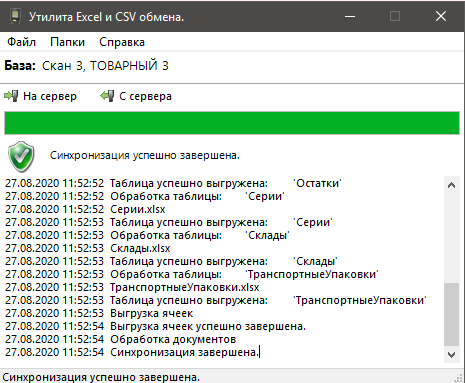The width and height of the screenshot is (465, 383).
Task: Click log line Таблица успешно выгружена 'ТранспортныеУпаковки'
Action: pyautogui.click(x=216, y=300)
